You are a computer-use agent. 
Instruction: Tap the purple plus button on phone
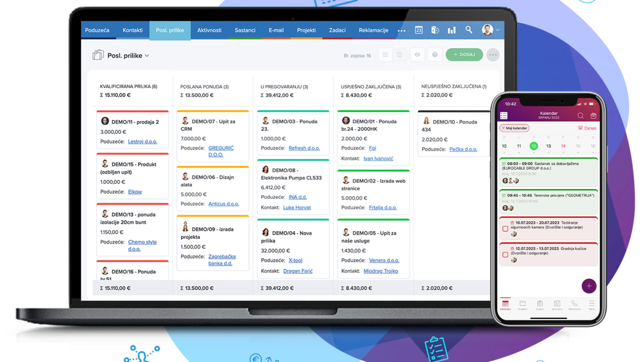tap(589, 286)
